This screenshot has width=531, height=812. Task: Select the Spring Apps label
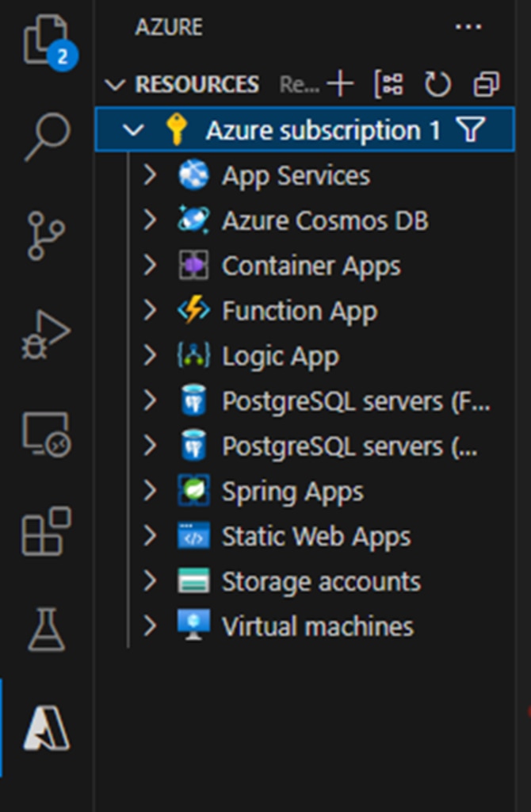[x=292, y=492]
